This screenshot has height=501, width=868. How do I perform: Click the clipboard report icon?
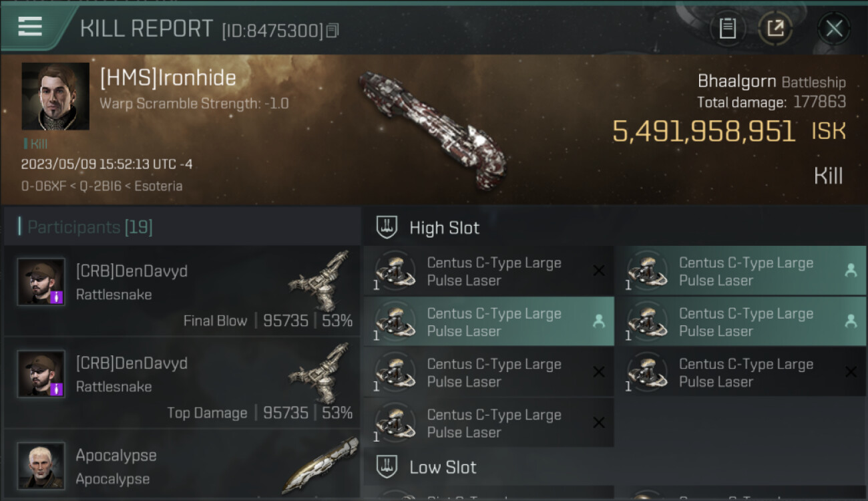727,28
